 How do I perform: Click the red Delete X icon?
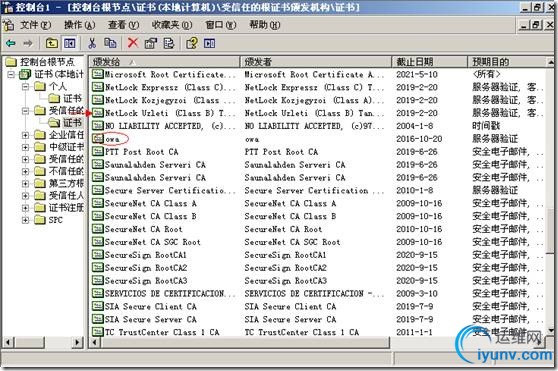(133, 43)
